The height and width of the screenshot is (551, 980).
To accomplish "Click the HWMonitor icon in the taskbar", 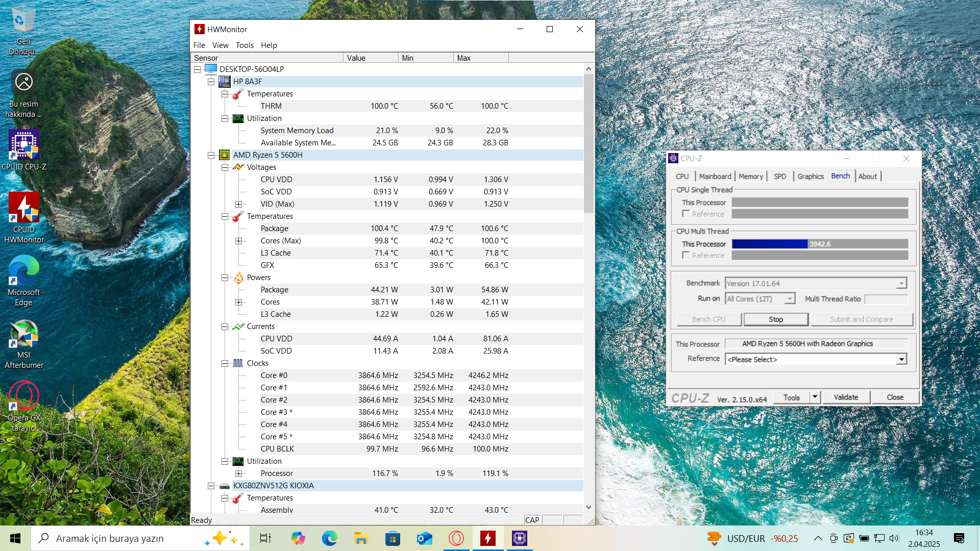I will click(487, 538).
